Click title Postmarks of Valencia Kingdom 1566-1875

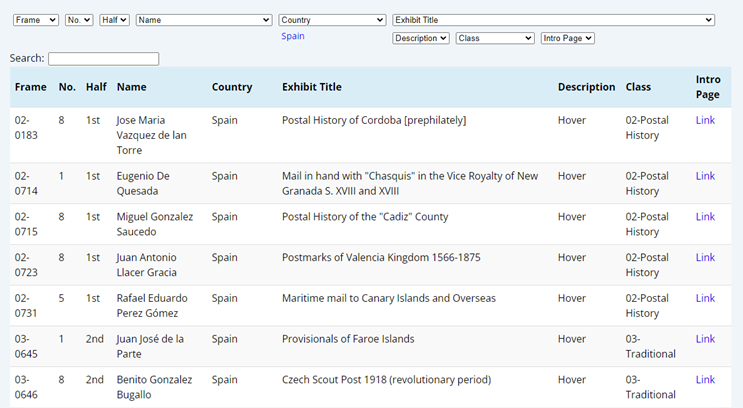pos(381,258)
